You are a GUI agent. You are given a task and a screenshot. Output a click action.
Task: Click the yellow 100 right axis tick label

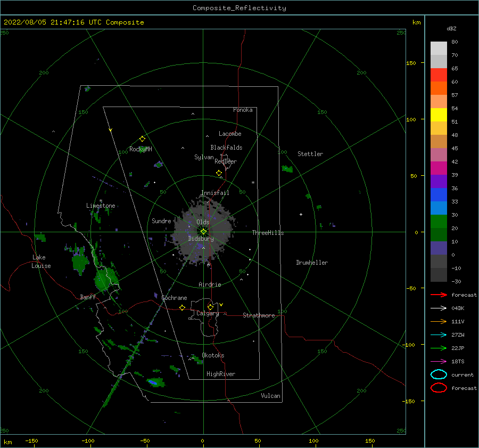pyautogui.click(x=411, y=119)
